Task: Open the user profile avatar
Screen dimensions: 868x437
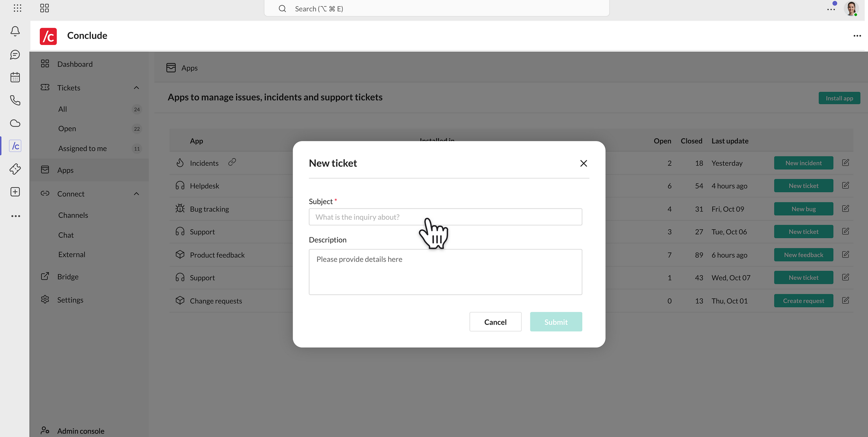Action: (851, 8)
